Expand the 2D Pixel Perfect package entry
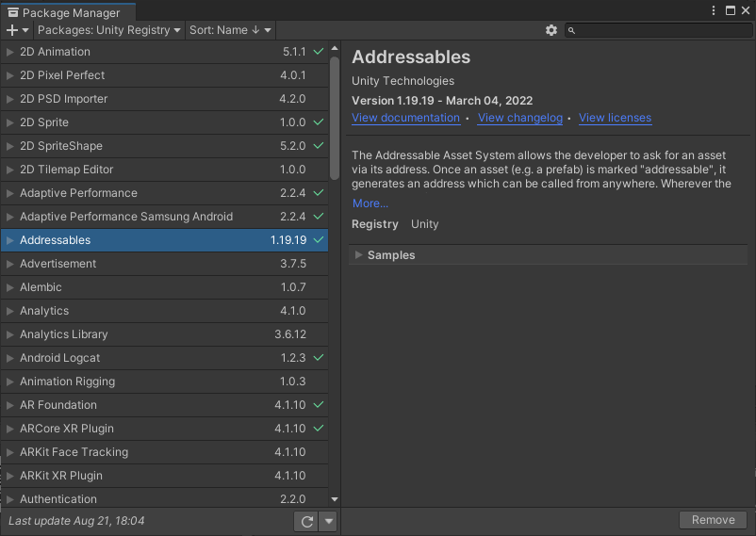The width and height of the screenshot is (756, 536). pos(9,75)
